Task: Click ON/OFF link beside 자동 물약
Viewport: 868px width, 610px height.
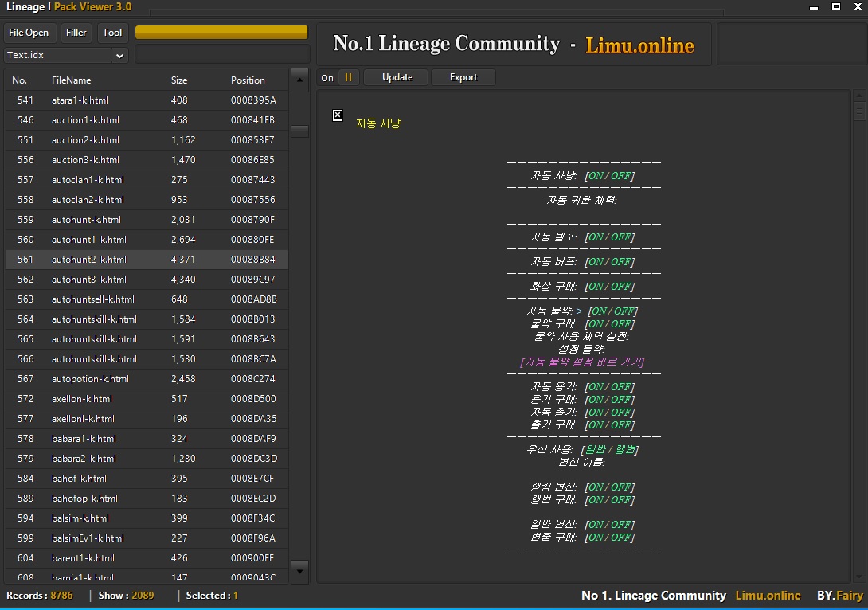Action: (613, 311)
